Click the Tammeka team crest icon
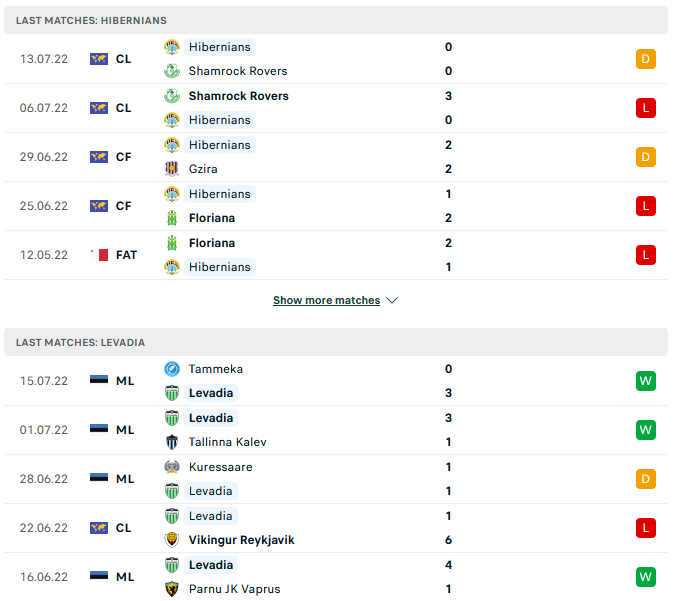 coord(172,369)
